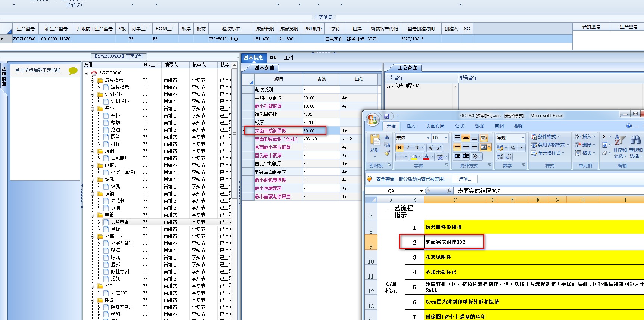The image size is (644, 320).
Task: Toggle bold formatting in Excel
Action: click(x=399, y=148)
